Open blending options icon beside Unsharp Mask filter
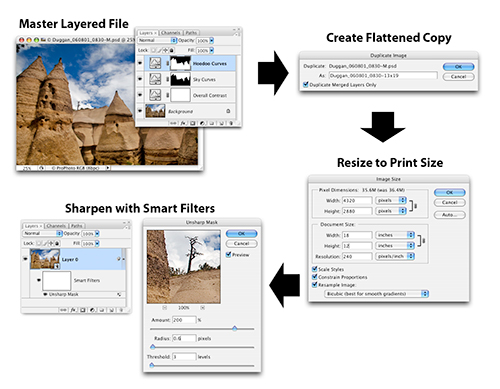Viewport: 500px width, 389px height. [x=119, y=294]
